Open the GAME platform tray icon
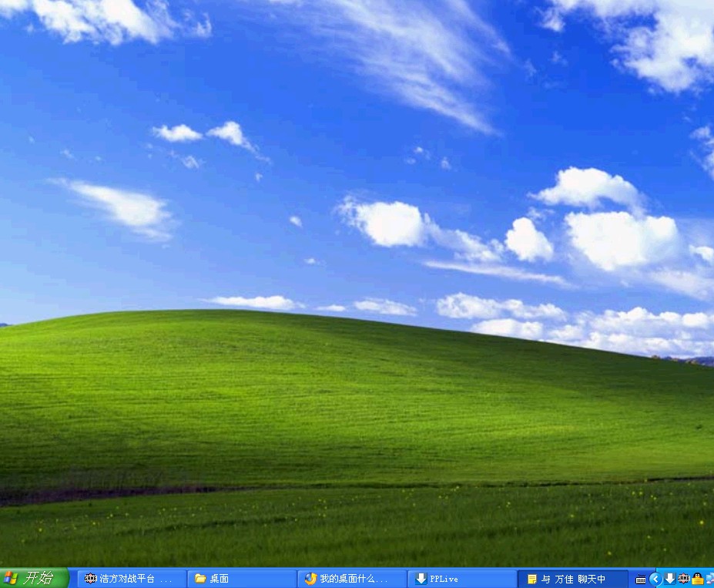The image size is (714, 588). point(683,579)
